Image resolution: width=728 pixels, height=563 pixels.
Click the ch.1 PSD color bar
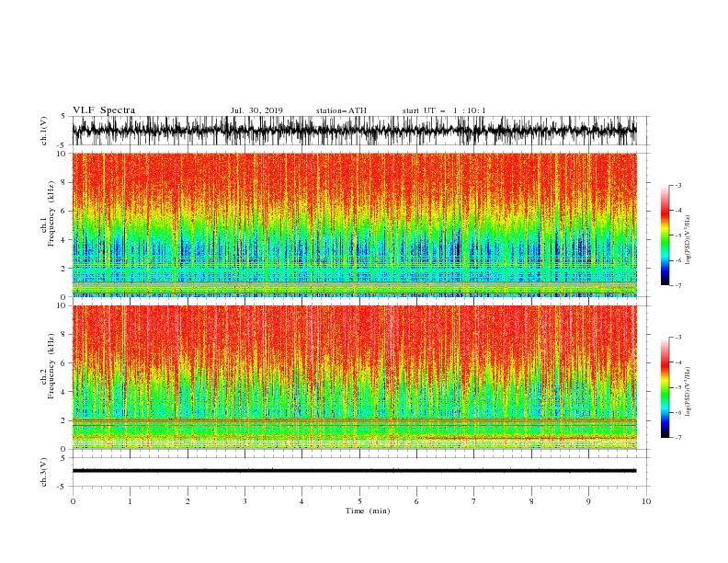tap(665, 235)
